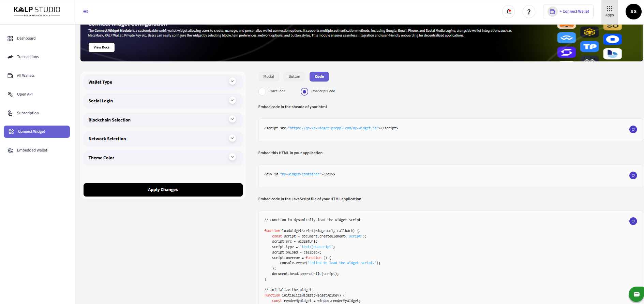Viewport: 644px width, 304px height.
Task: Collapse the sidebar using the menu icon
Action: pos(86,12)
